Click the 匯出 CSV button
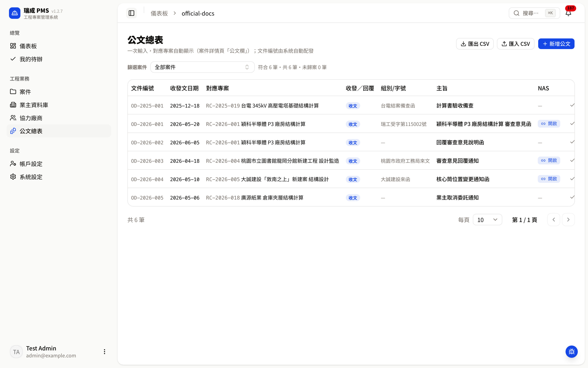588x368 pixels. click(x=475, y=44)
